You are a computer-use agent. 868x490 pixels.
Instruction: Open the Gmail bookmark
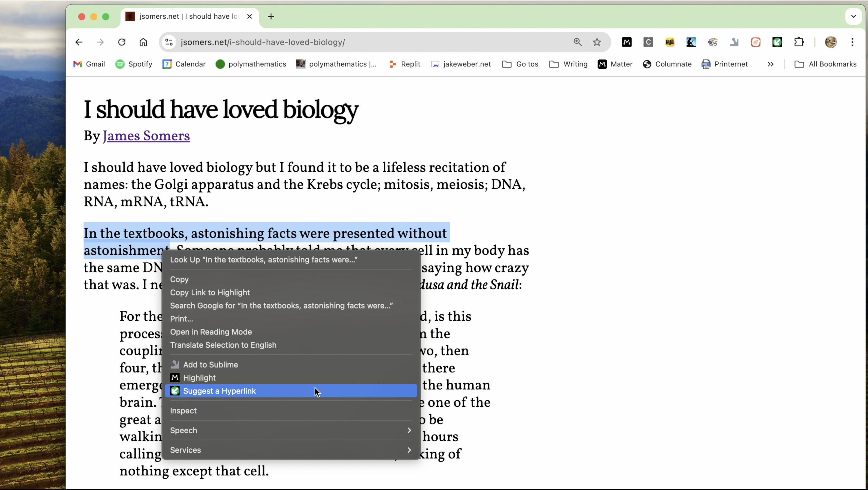89,64
